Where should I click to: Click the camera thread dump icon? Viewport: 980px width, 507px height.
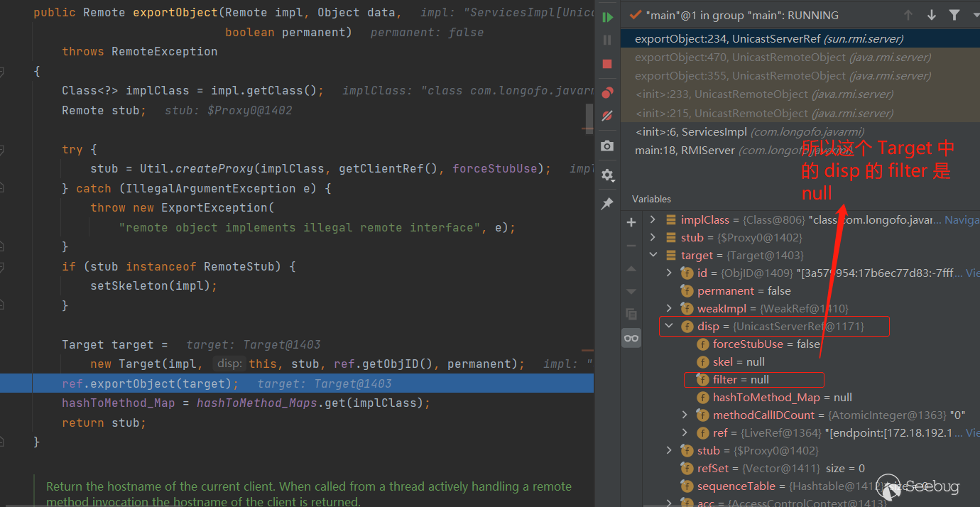[607, 146]
